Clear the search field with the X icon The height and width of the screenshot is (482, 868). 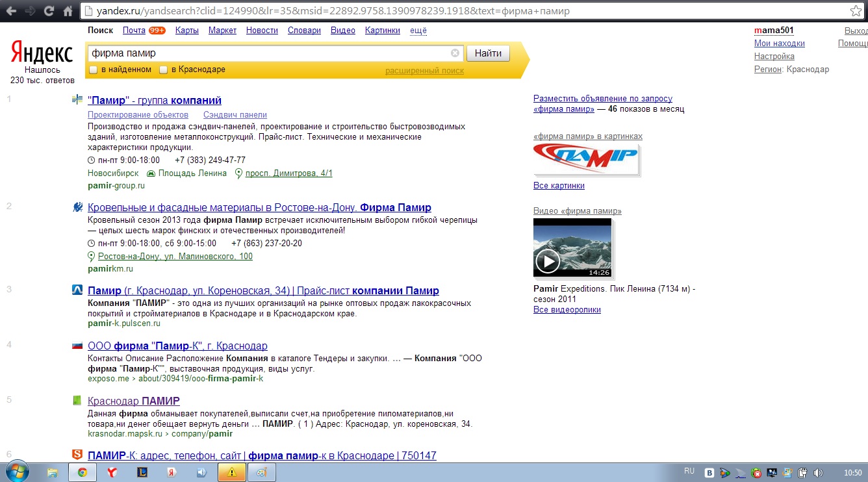click(455, 53)
